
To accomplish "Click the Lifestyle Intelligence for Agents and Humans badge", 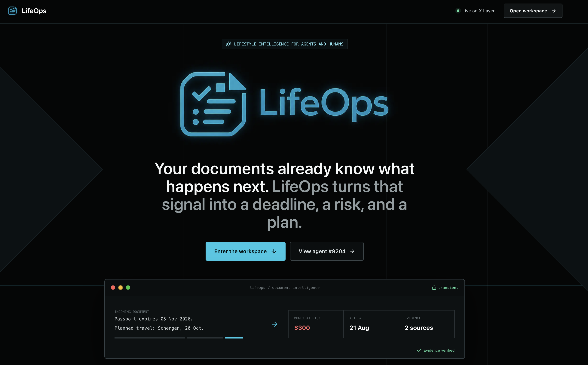I will tap(284, 44).
